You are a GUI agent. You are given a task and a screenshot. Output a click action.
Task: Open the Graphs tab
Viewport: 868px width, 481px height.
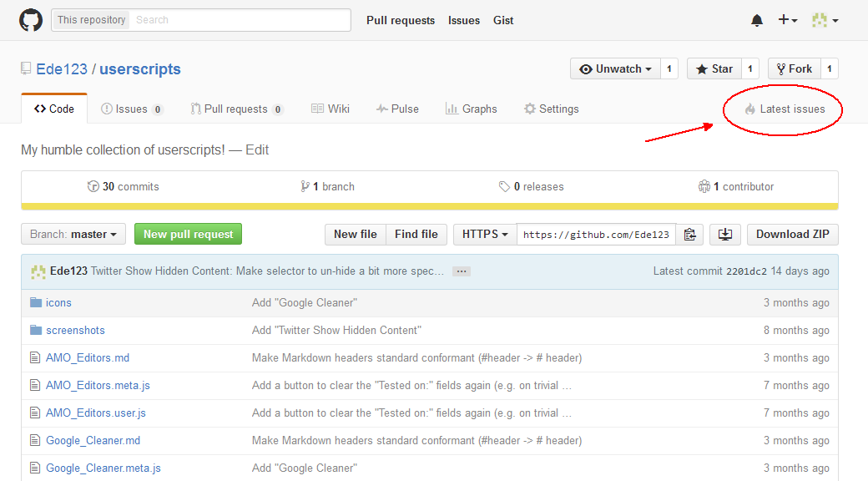tap(471, 109)
